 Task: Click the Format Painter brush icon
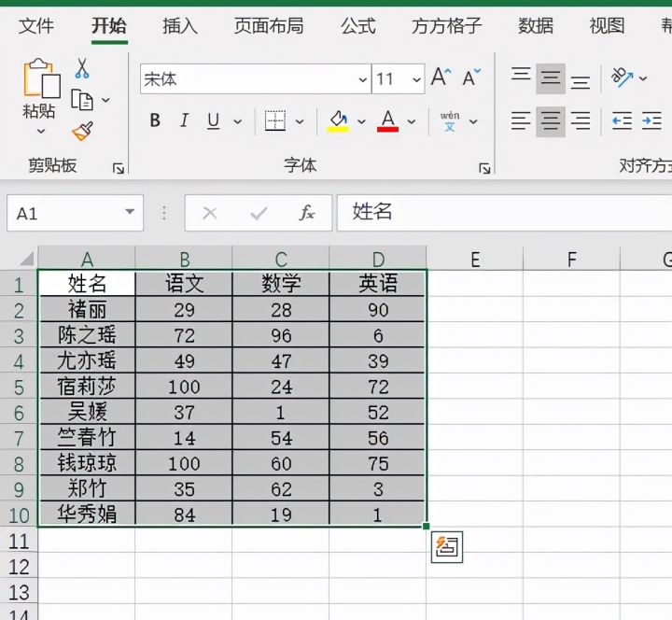82,132
